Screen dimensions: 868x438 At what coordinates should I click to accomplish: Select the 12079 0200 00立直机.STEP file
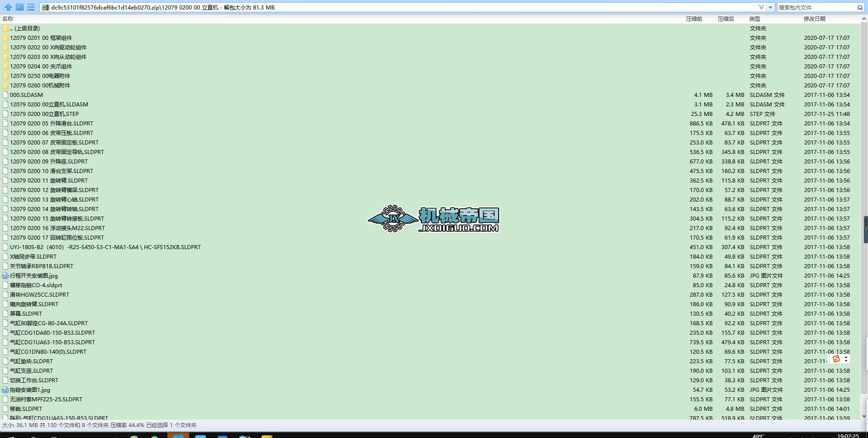(45, 114)
